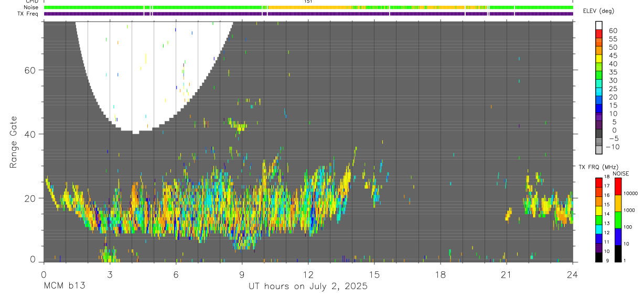This screenshot has width=644, height=297.
Task: Click the black bottom of TX FRQ colorbar
Action: click(598, 257)
